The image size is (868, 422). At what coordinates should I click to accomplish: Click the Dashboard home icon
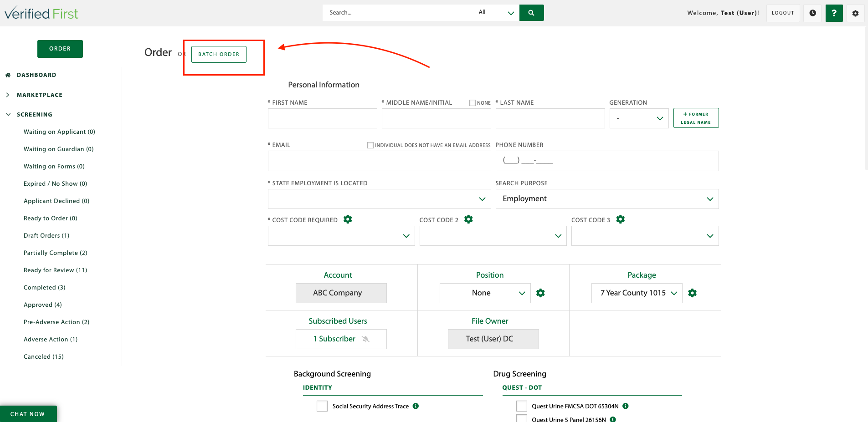point(8,75)
